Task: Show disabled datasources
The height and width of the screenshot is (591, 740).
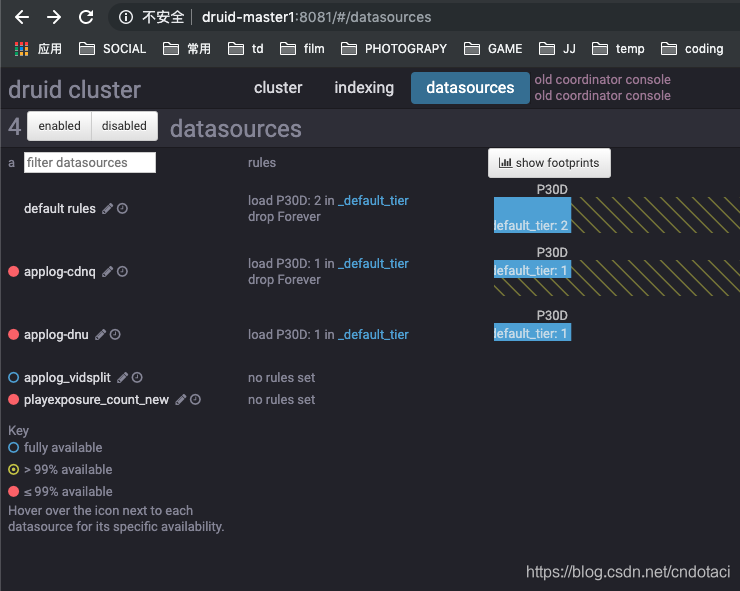Action: [x=124, y=126]
